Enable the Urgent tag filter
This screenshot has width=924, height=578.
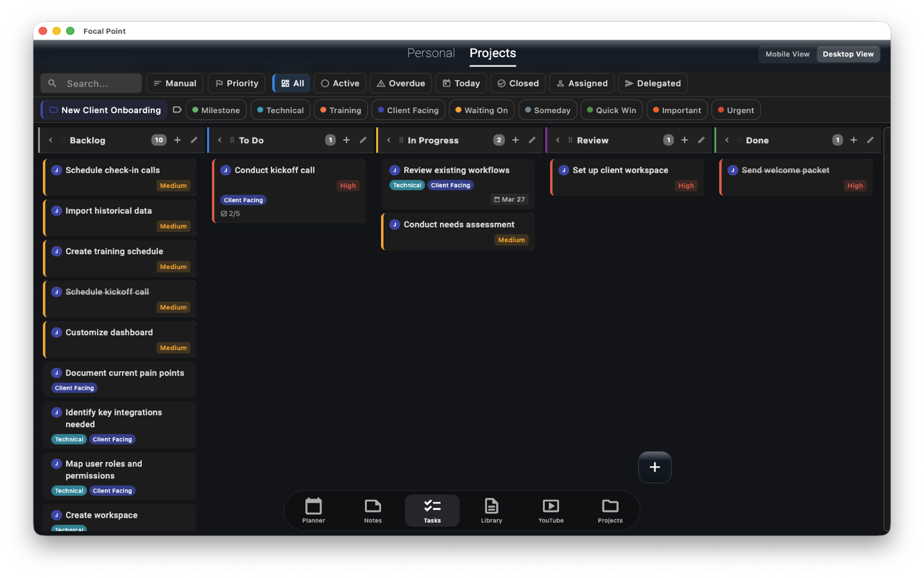click(735, 109)
